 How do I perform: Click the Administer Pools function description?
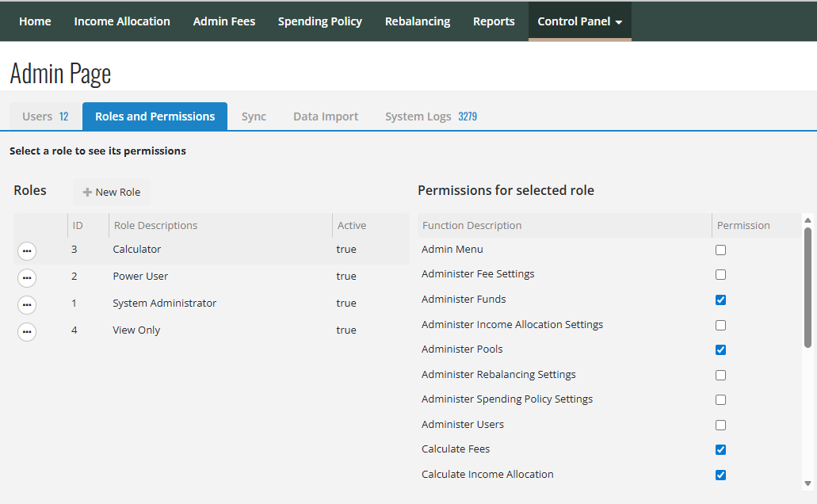462,349
